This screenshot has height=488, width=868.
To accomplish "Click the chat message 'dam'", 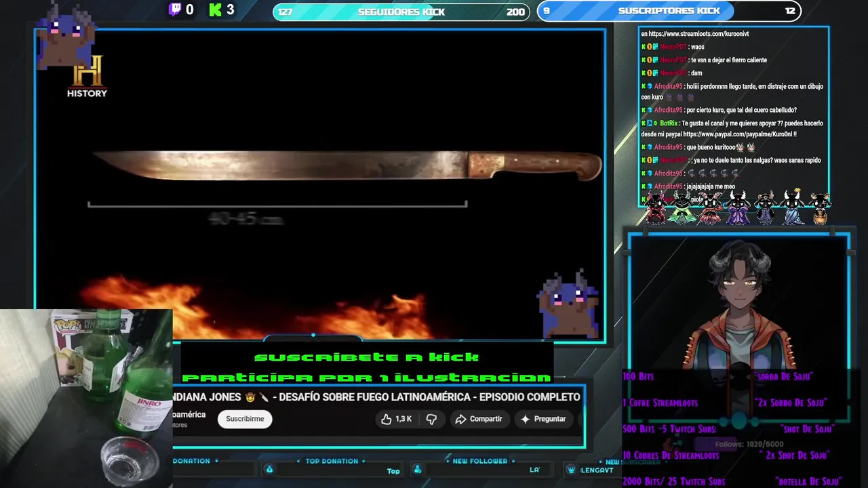I will 696,73.
